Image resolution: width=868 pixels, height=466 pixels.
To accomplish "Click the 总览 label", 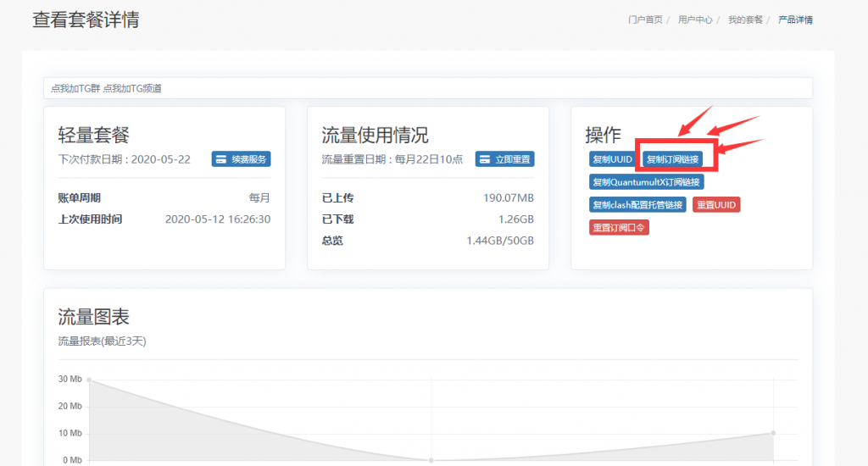I will point(332,241).
